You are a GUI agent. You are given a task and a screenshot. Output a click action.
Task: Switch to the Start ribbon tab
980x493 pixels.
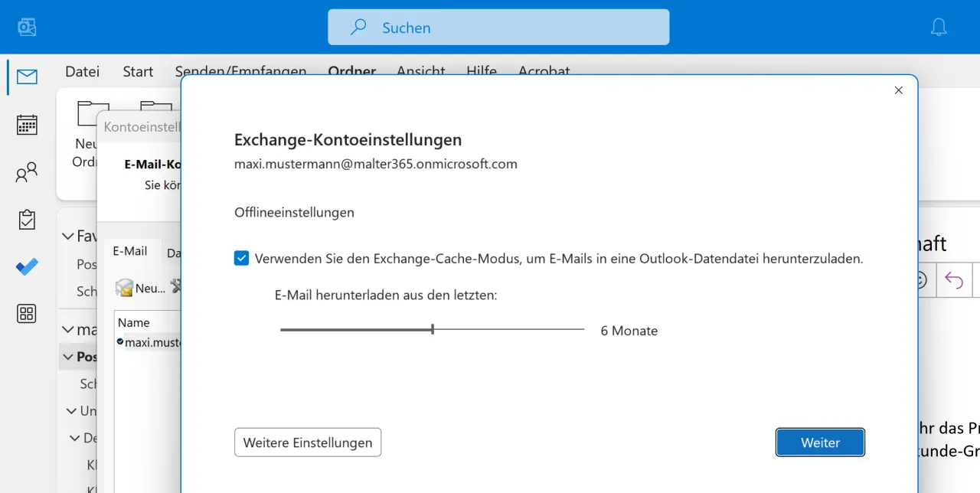[x=138, y=71]
